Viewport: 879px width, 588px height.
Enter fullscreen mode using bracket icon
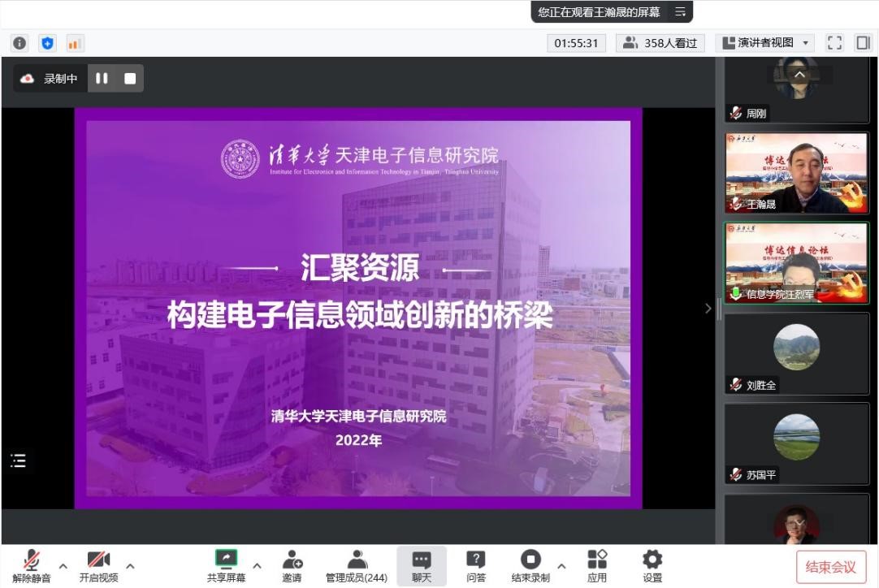[834, 43]
